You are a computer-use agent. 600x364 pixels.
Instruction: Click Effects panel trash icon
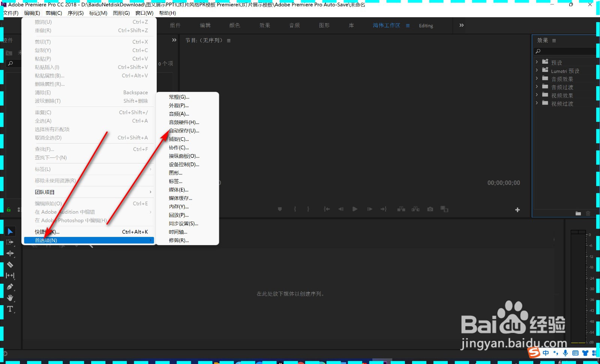pos(588,213)
